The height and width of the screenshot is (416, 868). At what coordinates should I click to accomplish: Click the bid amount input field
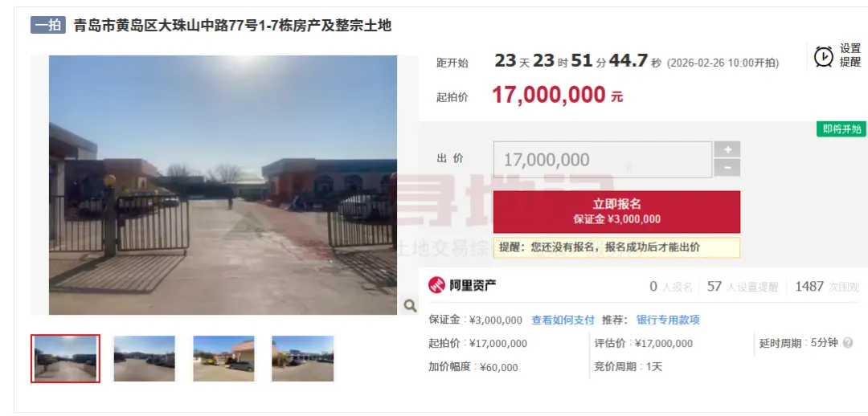(602, 160)
